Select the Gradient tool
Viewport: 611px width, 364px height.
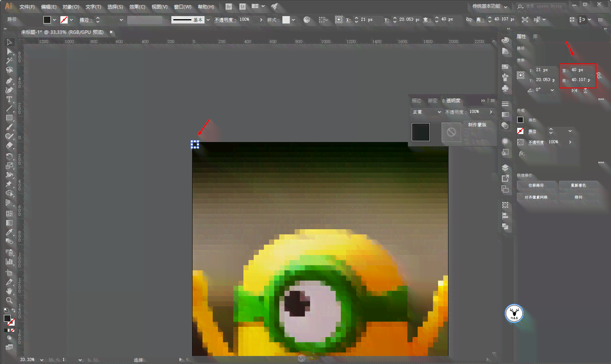point(9,223)
